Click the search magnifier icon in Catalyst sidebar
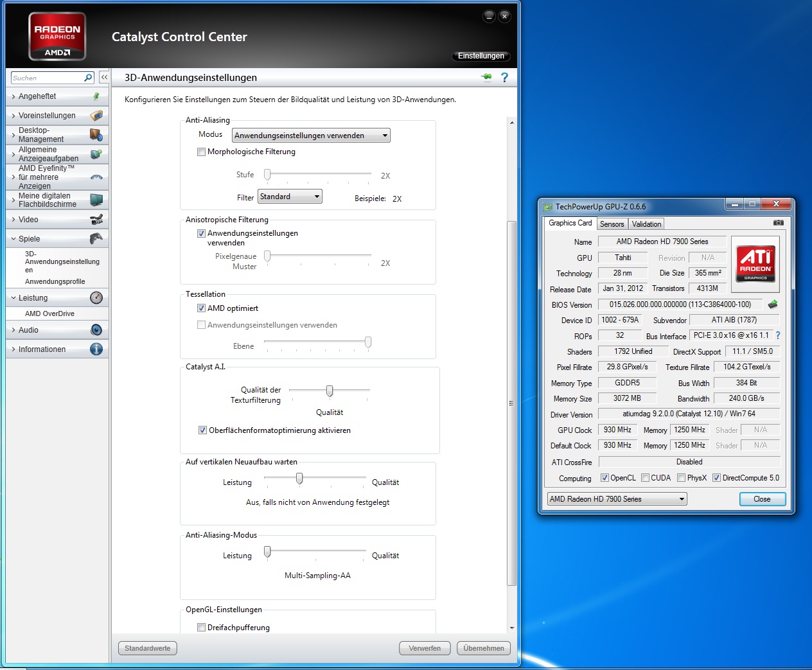The image size is (812, 670). 88,78
